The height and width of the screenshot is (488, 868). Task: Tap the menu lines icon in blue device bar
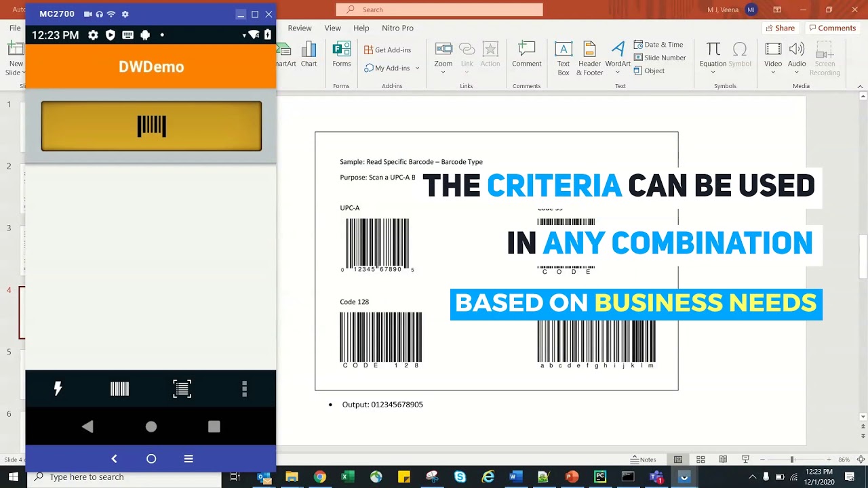click(x=189, y=459)
